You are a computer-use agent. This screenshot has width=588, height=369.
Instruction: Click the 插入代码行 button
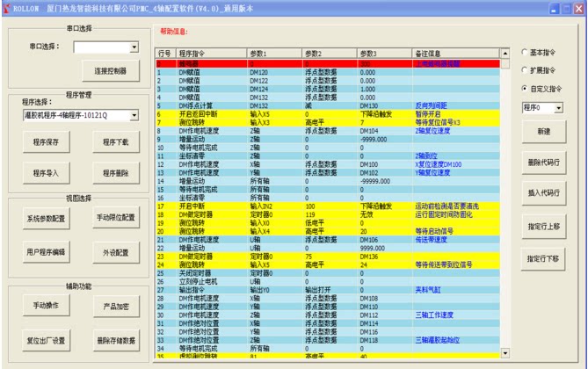pos(544,192)
